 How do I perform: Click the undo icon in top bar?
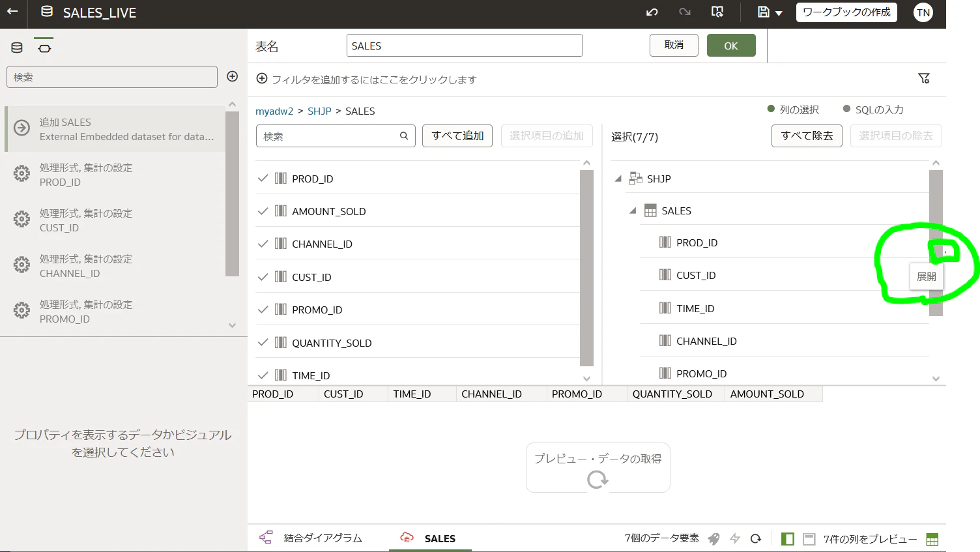[x=652, y=12]
